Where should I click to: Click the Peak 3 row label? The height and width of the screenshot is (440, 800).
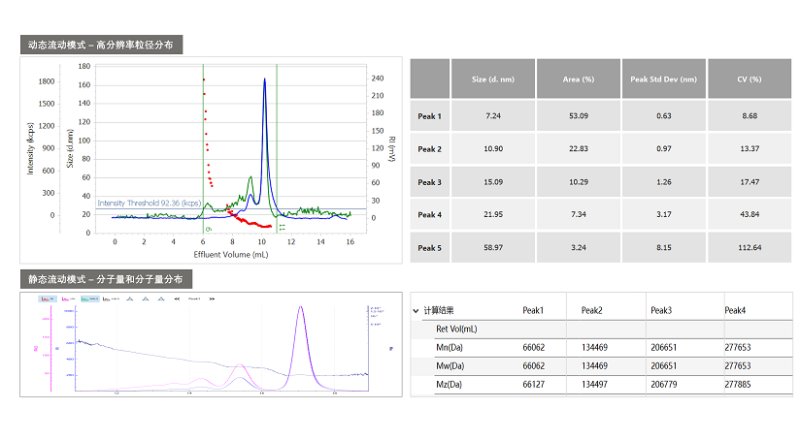click(429, 182)
